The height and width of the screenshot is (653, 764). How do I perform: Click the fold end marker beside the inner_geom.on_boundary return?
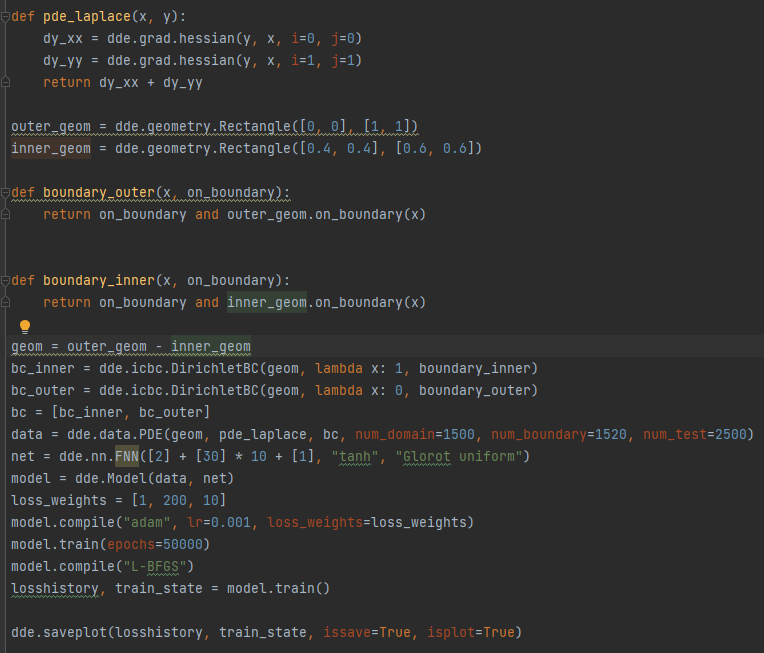click(5, 303)
